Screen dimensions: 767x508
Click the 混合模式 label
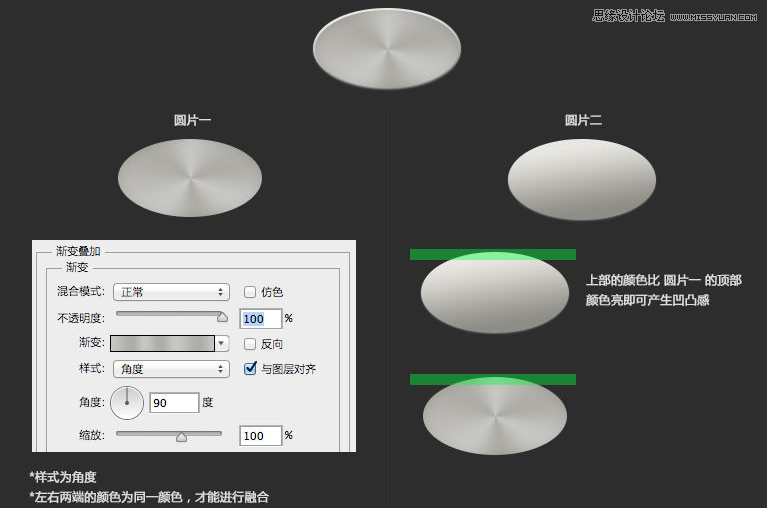pyautogui.click(x=81, y=291)
